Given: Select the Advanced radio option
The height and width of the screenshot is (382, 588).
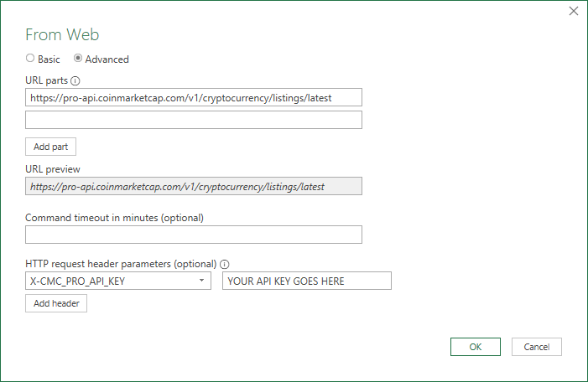Looking at the screenshot, I should click(x=79, y=59).
